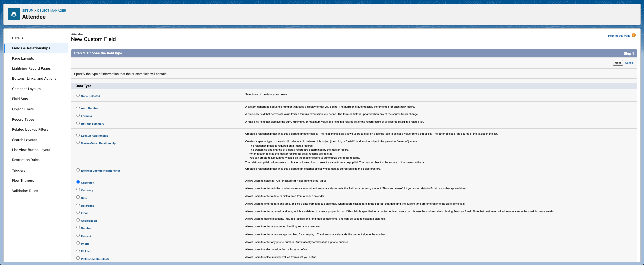Click the 'Data Type' section header
The width and height of the screenshot is (644, 265).
[84, 86]
